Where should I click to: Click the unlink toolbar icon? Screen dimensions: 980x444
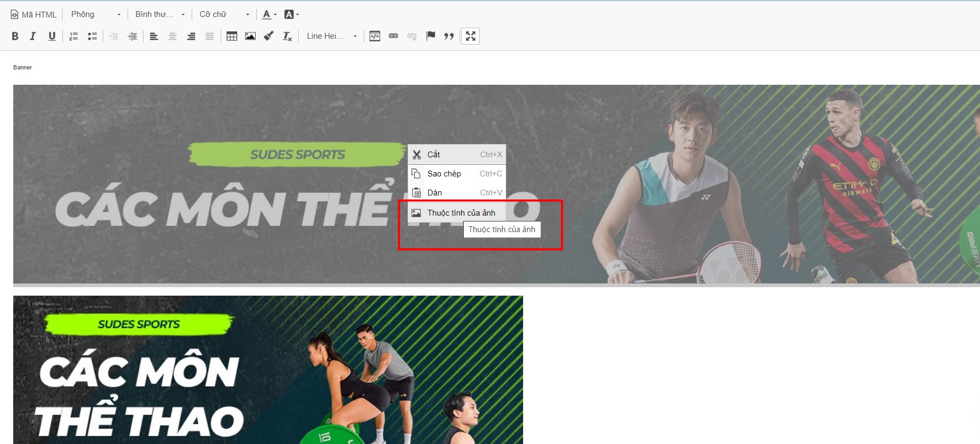pos(412,36)
